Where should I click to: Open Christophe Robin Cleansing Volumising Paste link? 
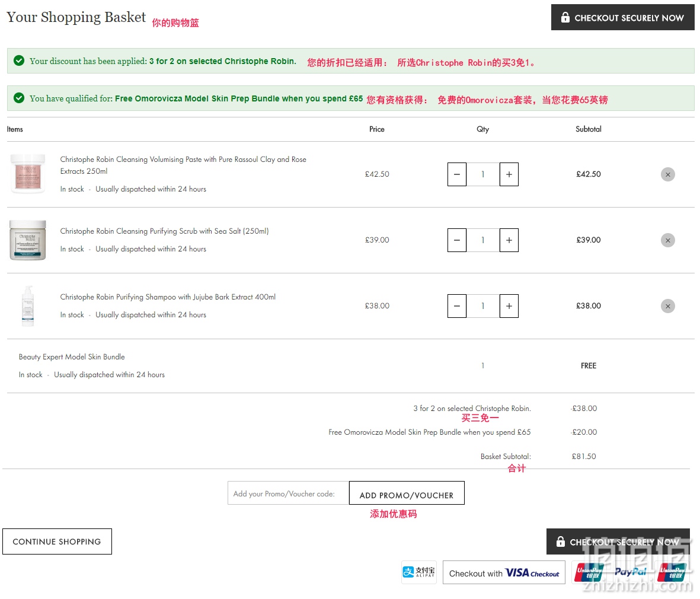(x=183, y=165)
